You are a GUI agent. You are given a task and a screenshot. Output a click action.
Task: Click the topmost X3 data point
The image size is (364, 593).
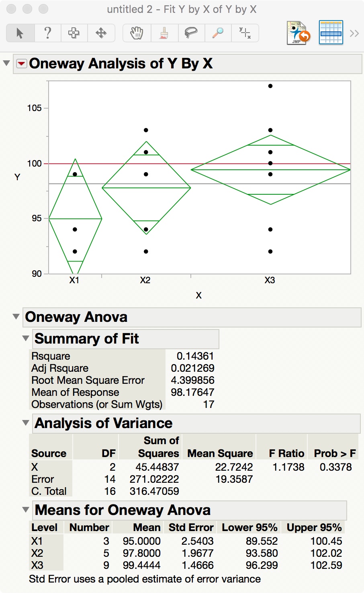(270, 86)
